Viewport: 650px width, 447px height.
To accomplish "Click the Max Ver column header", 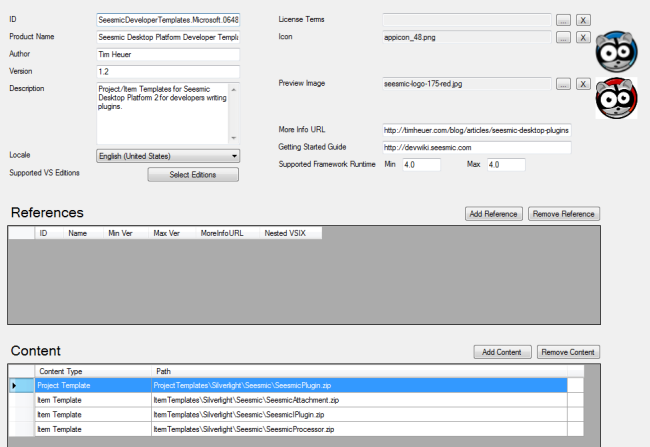I will 172,233.
